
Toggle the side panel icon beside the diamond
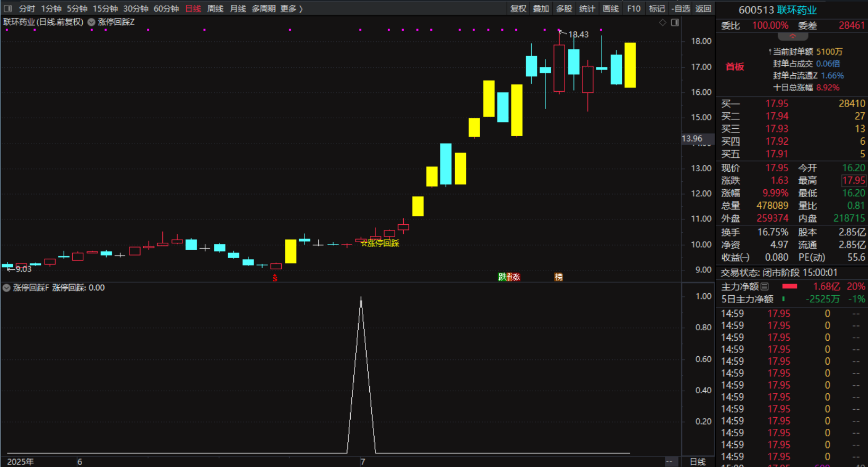point(675,22)
